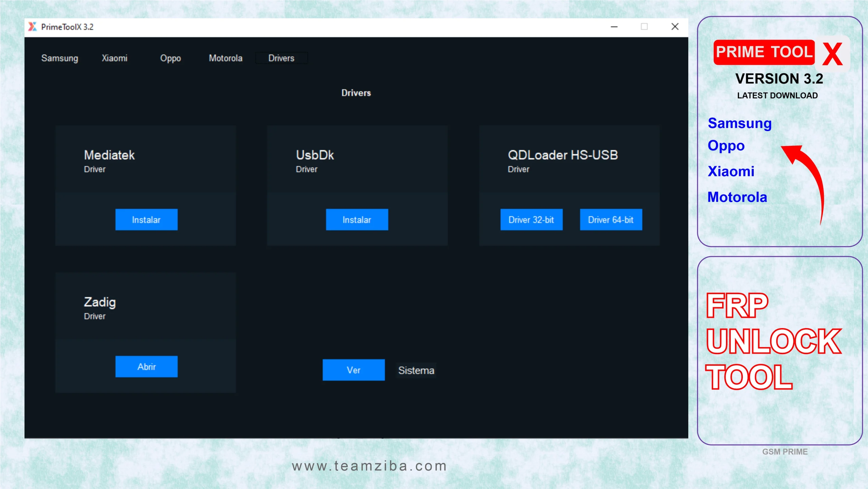Switch to the Xiaomi tab
This screenshot has width=868, height=489.
tap(115, 58)
